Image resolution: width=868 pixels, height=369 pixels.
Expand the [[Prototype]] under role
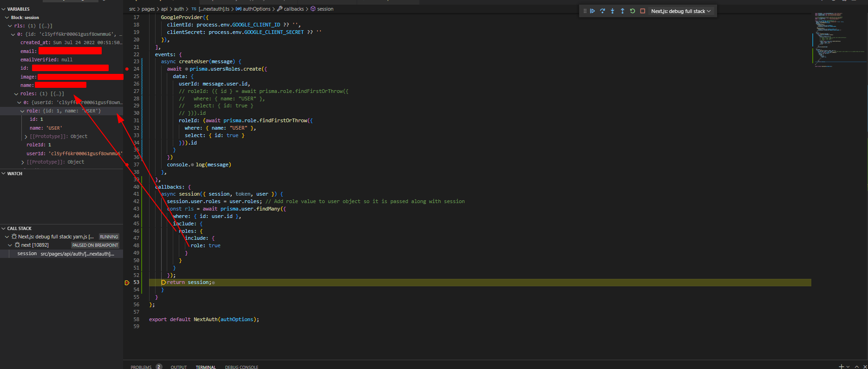pos(26,137)
